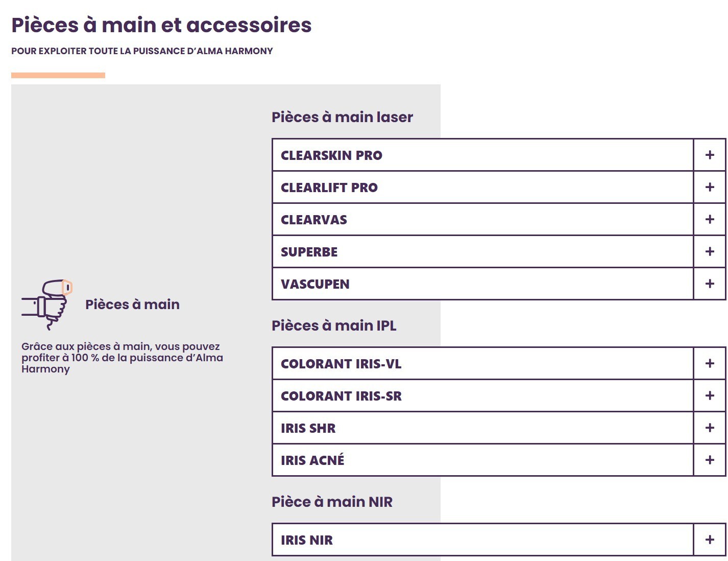The image size is (728, 561).
Task: Expand VASCUPEN using the plus icon
Action: [710, 284]
